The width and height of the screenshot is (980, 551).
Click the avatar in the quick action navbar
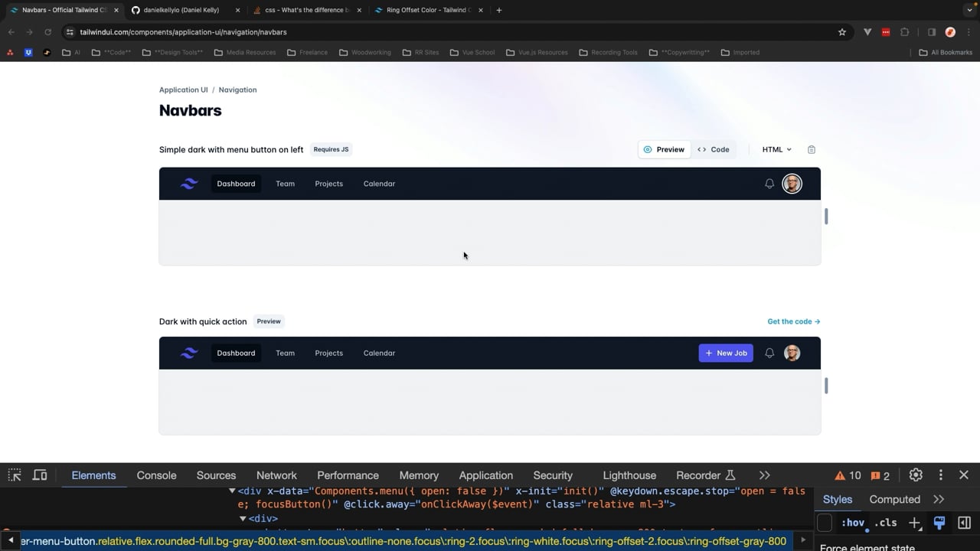click(x=792, y=353)
